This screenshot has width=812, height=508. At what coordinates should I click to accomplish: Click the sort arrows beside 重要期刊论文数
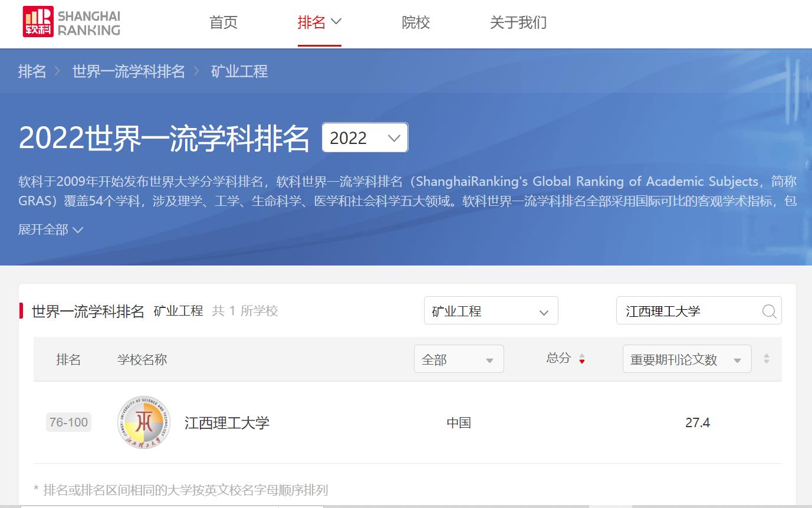coord(766,359)
